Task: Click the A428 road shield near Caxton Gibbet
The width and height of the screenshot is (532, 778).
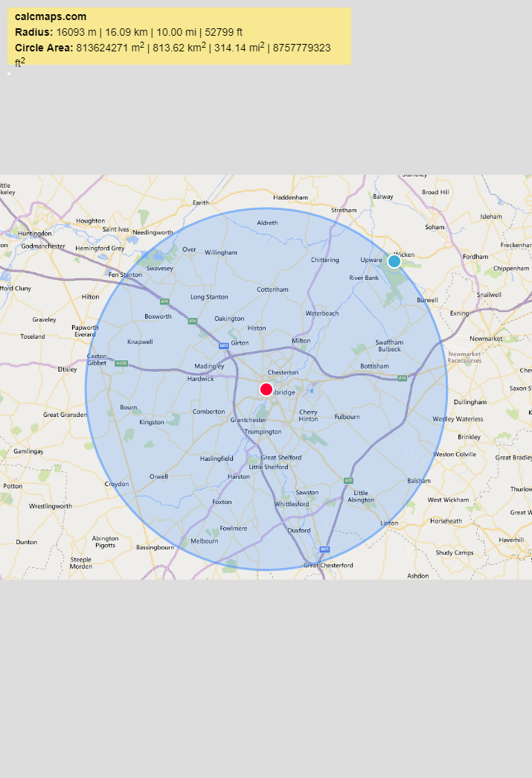Action: click(121, 363)
